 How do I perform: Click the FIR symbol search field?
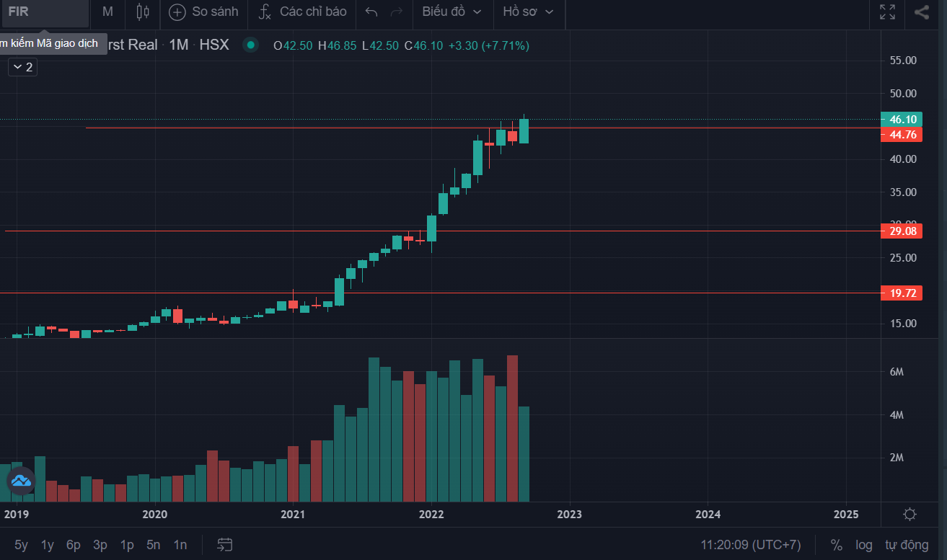45,12
